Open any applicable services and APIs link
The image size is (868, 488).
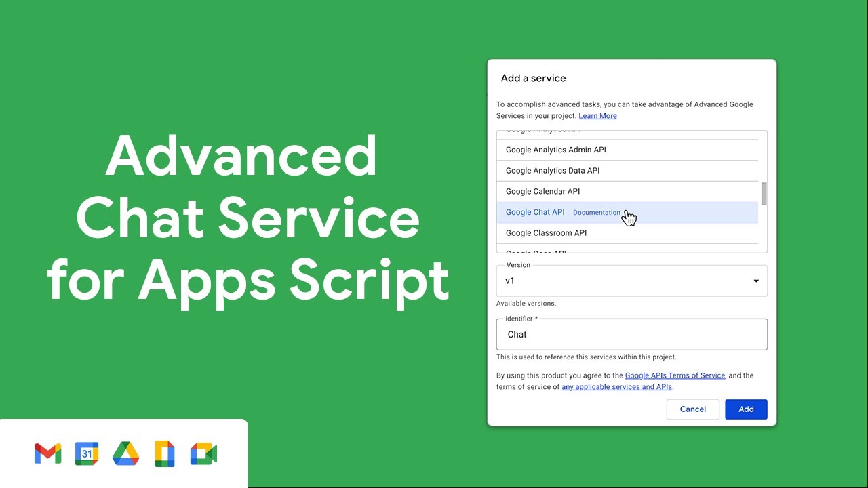click(x=616, y=387)
